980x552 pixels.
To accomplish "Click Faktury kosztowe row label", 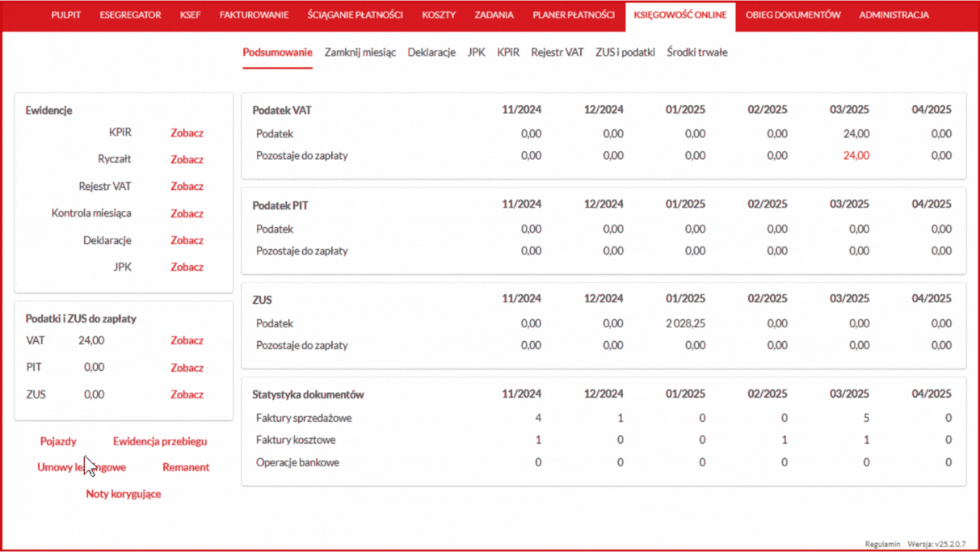I will tap(296, 440).
